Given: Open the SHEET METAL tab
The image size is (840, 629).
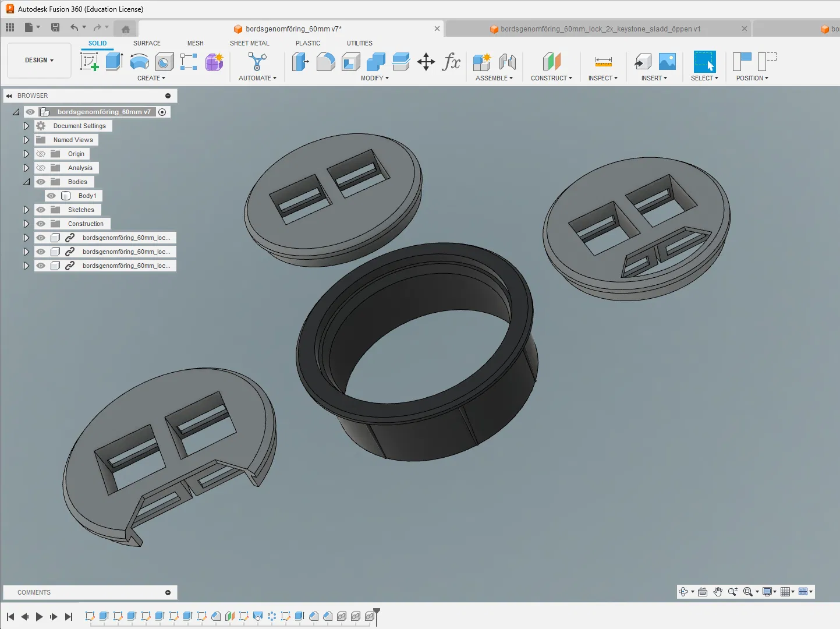Looking at the screenshot, I should pyautogui.click(x=250, y=43).
